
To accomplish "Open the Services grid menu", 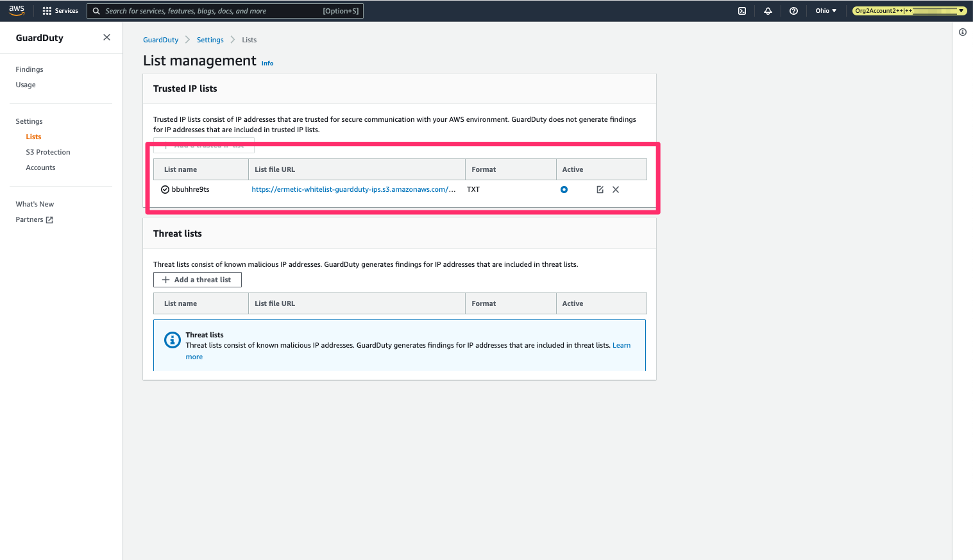I will tap(60, 11).
